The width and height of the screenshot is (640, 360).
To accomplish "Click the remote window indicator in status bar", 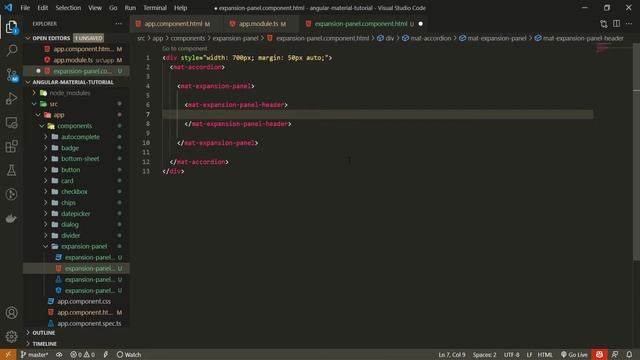I will tap(8, 354).
